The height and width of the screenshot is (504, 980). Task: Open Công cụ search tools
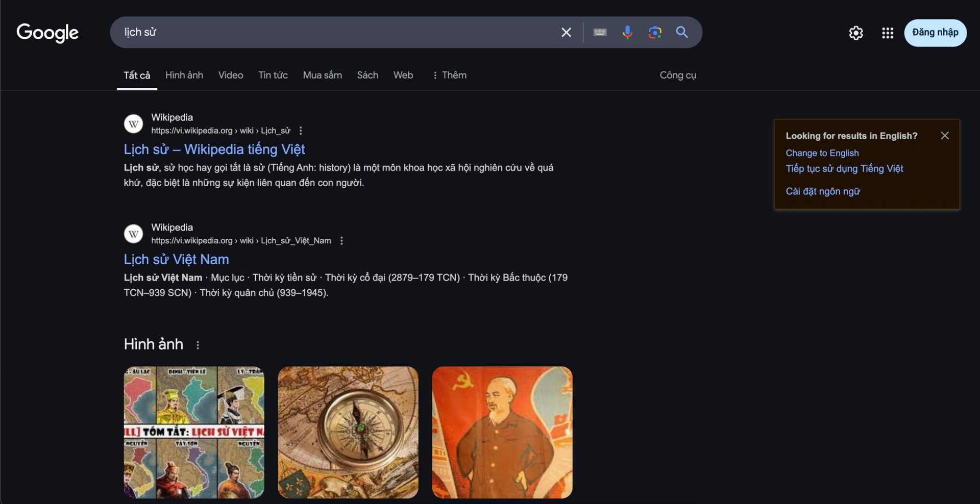click(x=677, y=75)
